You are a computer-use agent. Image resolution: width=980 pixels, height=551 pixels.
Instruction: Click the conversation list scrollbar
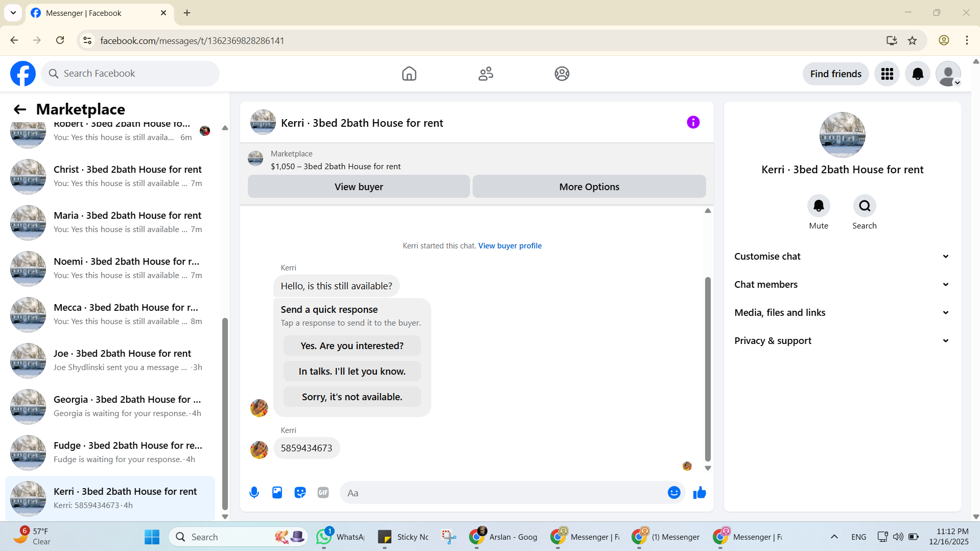225,414
